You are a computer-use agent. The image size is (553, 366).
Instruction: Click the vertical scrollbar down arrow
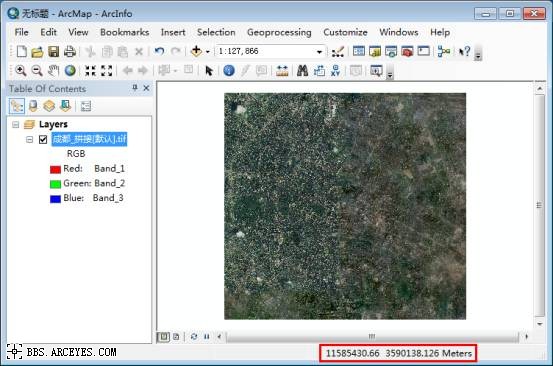point(540,324)
